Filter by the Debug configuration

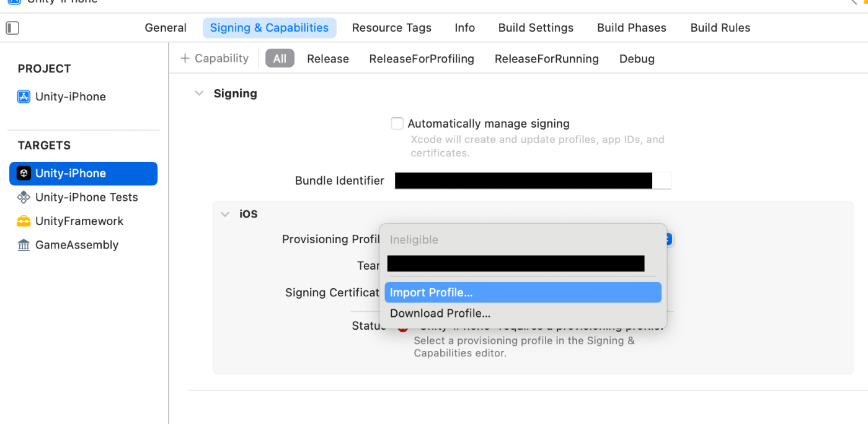637,59
